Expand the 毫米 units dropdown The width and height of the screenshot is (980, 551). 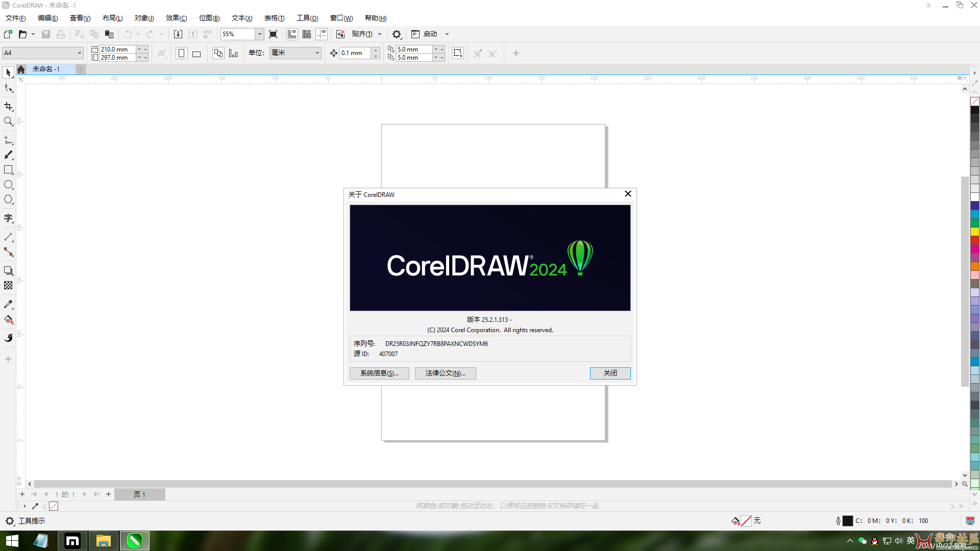(317, 53)
